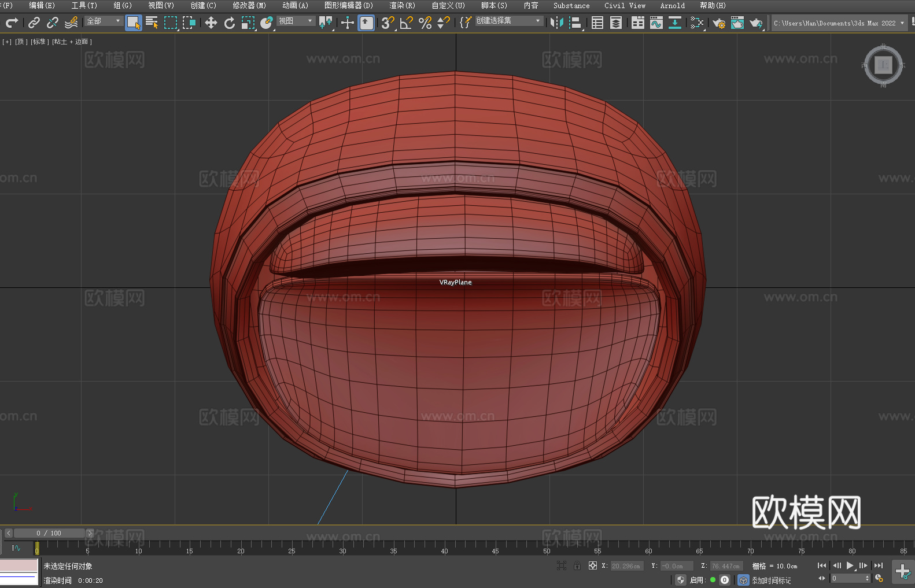Viewport: 915px width, 588px height.
Task: Open the Arnold menu
Action: (x=672, y=5)
